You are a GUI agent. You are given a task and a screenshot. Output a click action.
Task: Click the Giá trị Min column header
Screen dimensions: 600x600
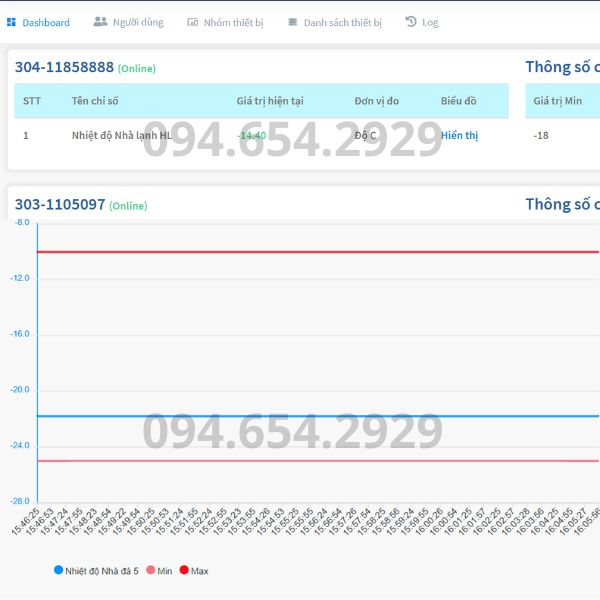click(x=558, y=101)
